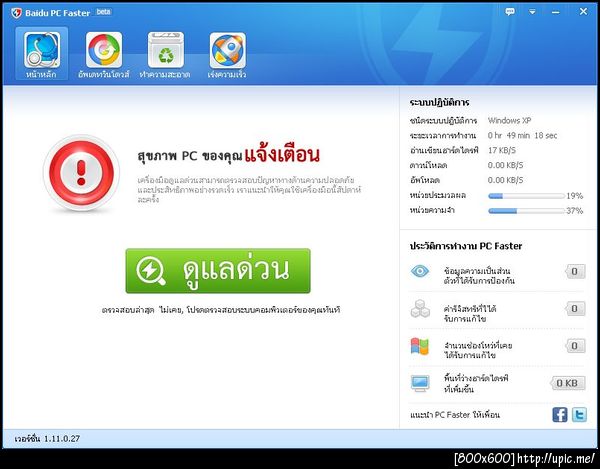
Task: Click the vulnerabilities fixed count badge
Action: pos(575,346)
